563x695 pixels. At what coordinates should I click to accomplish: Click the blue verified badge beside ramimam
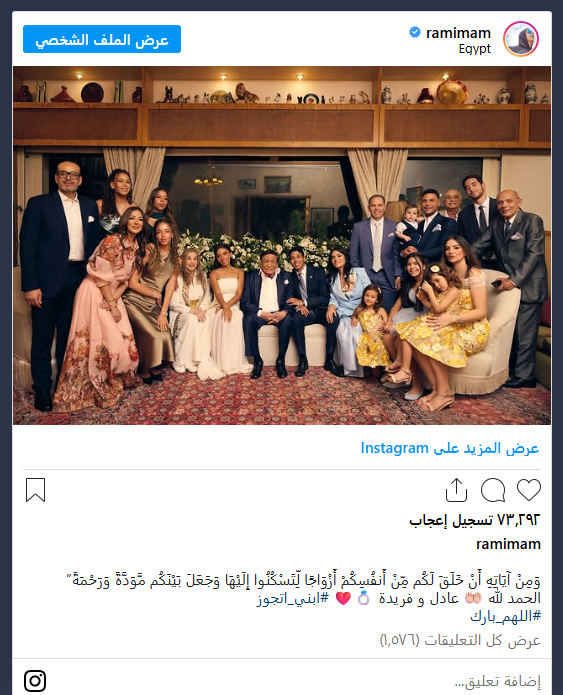pyautogui.click(x=414, y=32)
